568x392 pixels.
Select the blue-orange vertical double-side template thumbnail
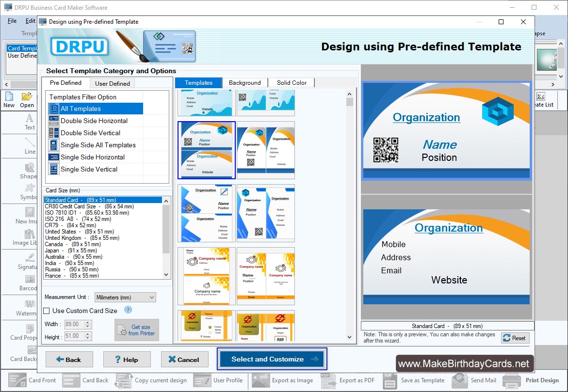[266, 150]
